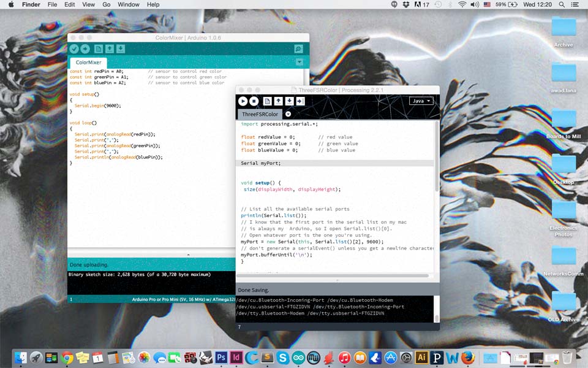The width and height of the screenshot is (588, 368).
Task: Click Upload arrow button in Arduino toolbar
Action: point(85,49)
